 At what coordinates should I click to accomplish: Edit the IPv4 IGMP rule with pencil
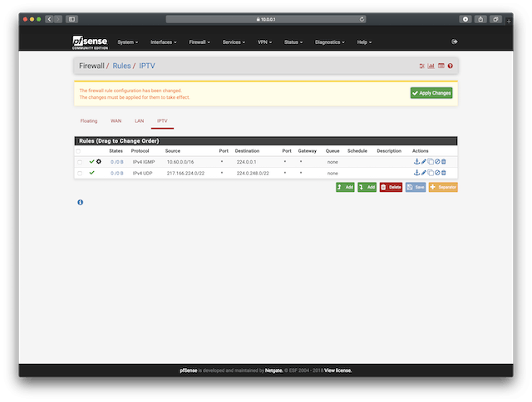point(424,162)
